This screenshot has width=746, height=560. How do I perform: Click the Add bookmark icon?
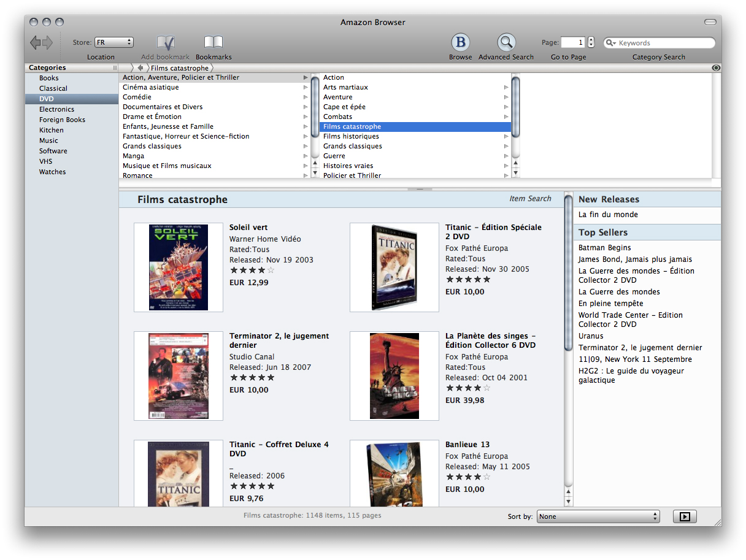point(166,42)
